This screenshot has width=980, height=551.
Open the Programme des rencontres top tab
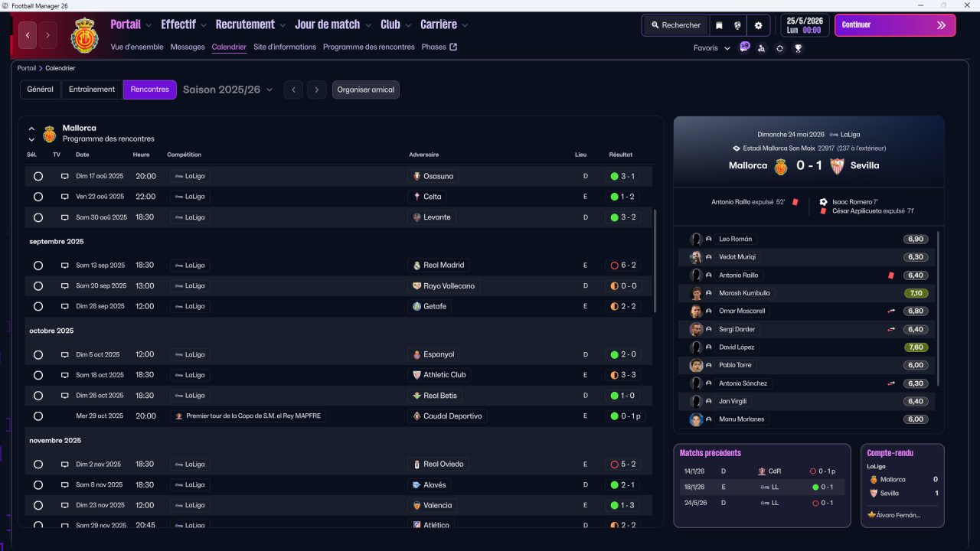pos(369,47)
